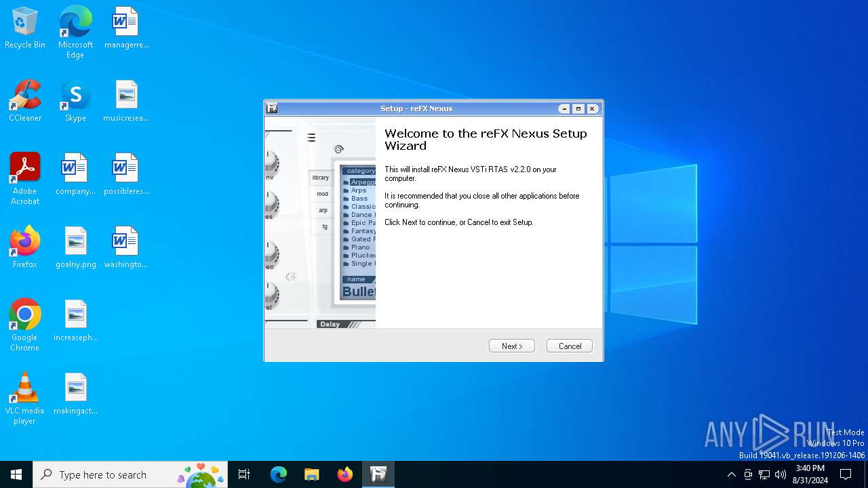Click the setup icon in title bar

coord(272,108)
